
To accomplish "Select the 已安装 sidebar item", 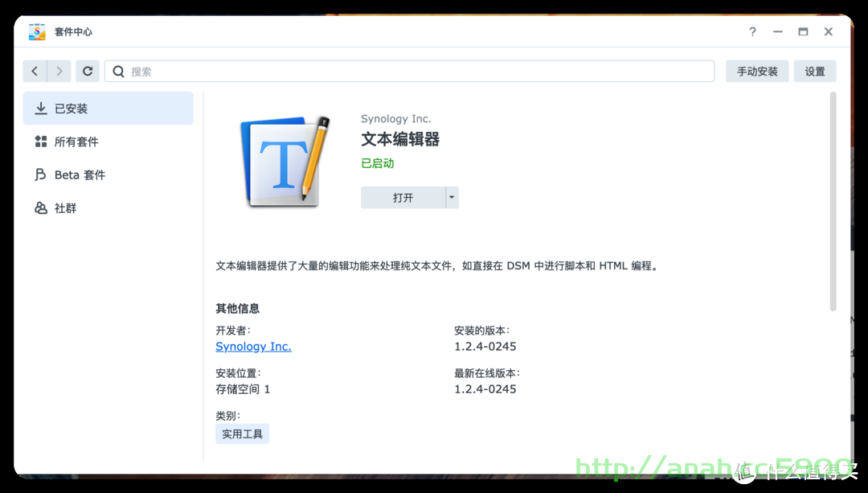I will pyautogui.click(x=108, y=108).
